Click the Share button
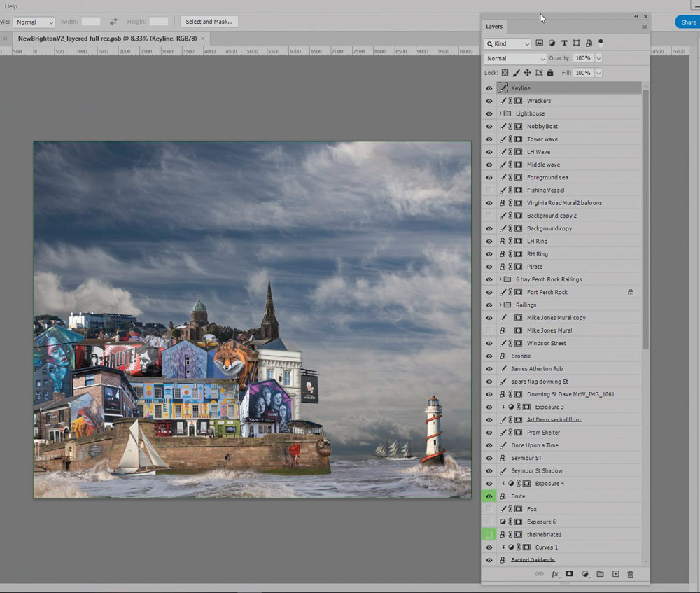 (688, 22)
